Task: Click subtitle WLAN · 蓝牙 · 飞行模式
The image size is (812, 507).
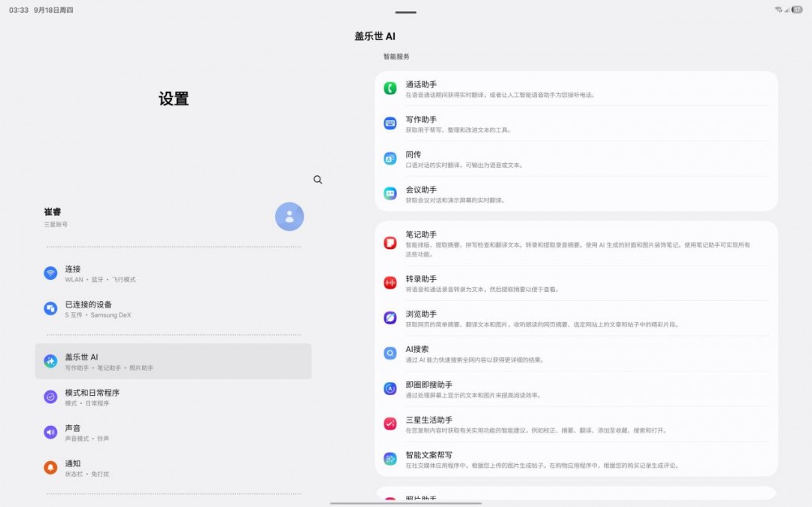Action: tap(100, 280)
